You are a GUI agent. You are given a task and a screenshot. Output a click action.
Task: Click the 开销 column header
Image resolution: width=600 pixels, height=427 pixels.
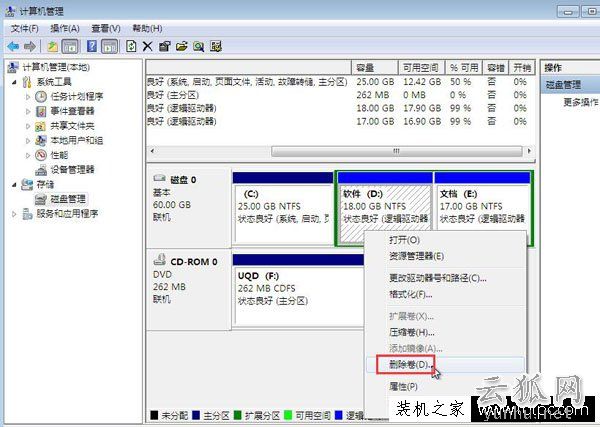[522, 68]
